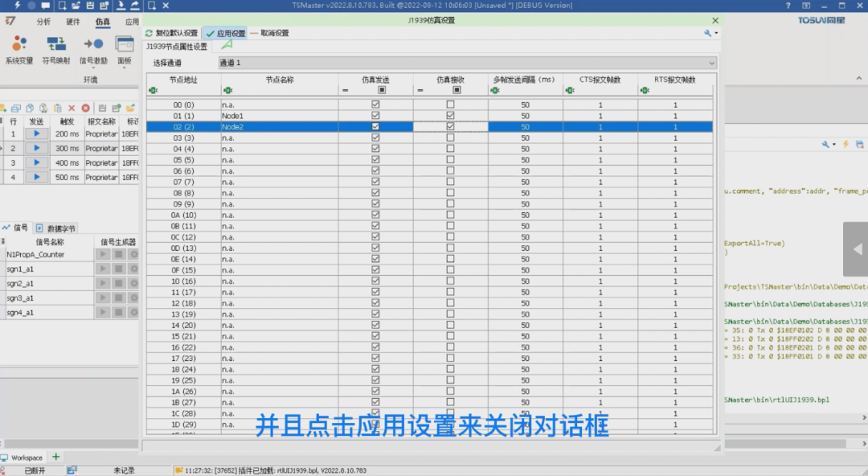Click 复位默认设置 reset defaults button
Viewport: 868px width, 476px height.
tap(172, 33)
